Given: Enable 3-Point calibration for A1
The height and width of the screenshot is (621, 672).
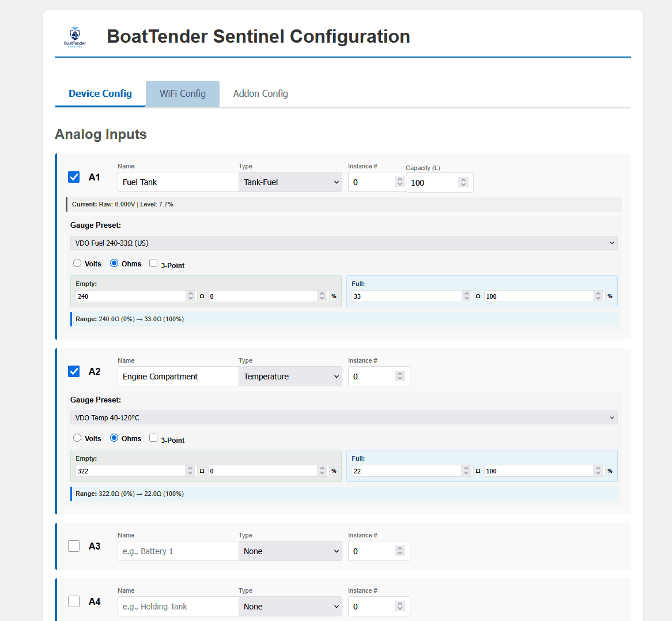Looking at the screenshot, I should coord(153,263).
